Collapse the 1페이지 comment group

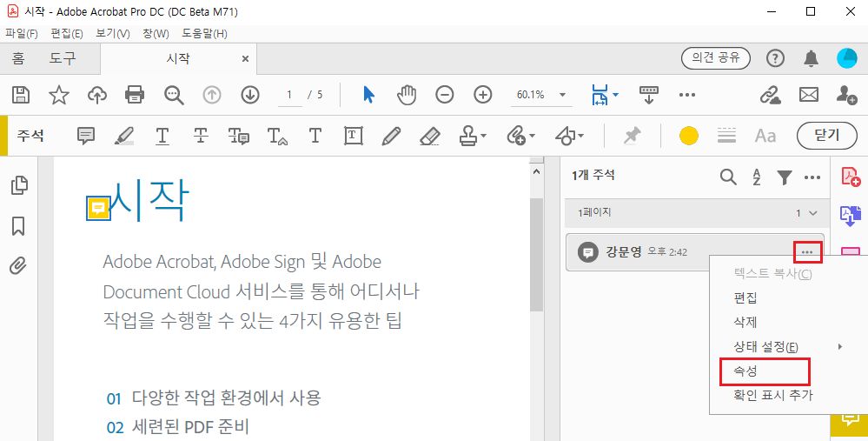813,213
